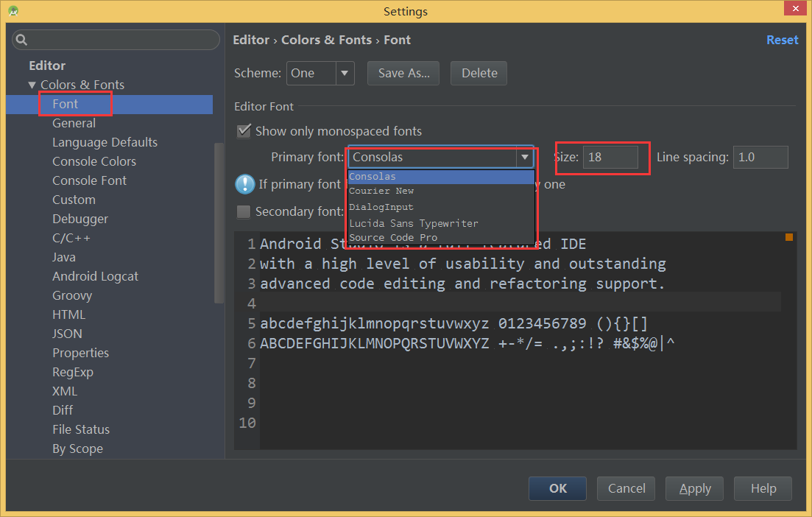
Task: Select Diff color settings
Action: pyautogui.click(x=63, y=411)
